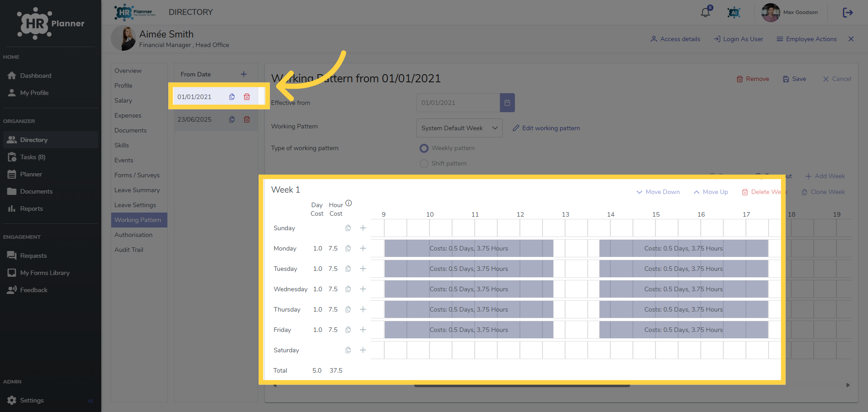868x412 pixels.
Task: Copy Monday's schedule using its copy icon
Action: point(348,248)
